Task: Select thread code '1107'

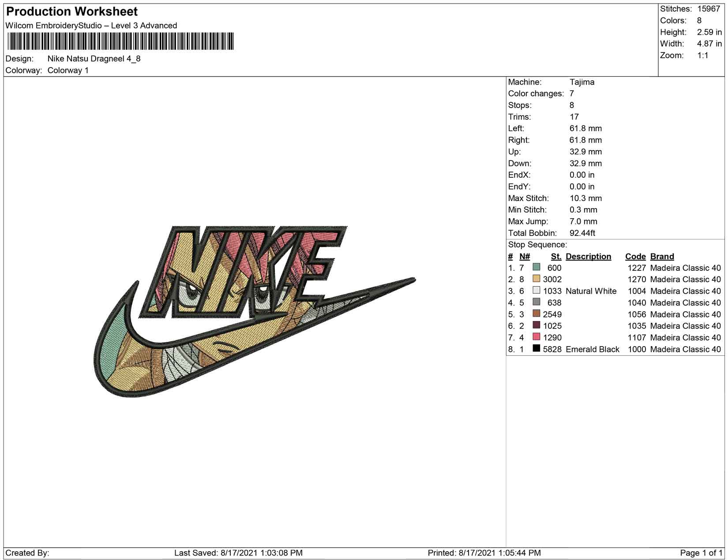Action: click(637, 338)
